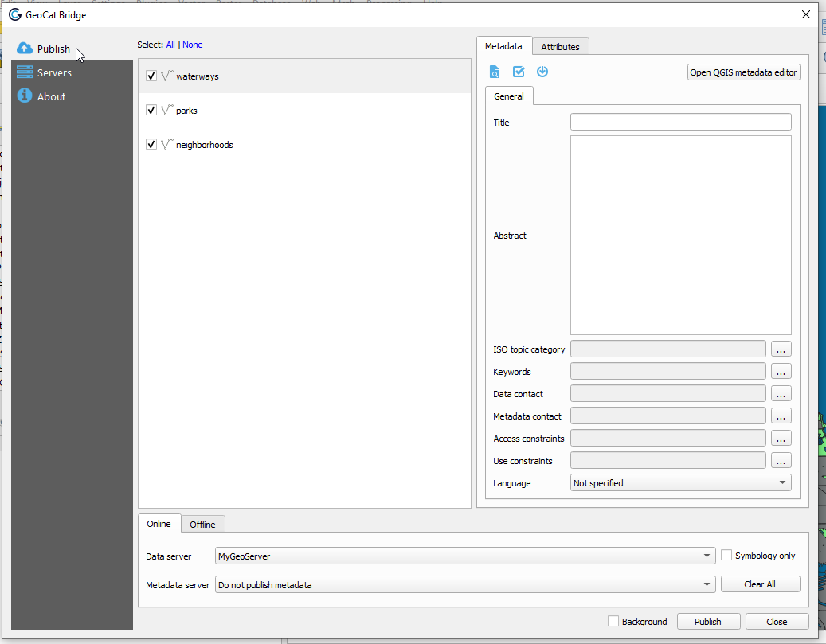Click the Publish cloud icon in sidebar
The height and width of the screenshot is (644, 826).
[x=25, y=49]
